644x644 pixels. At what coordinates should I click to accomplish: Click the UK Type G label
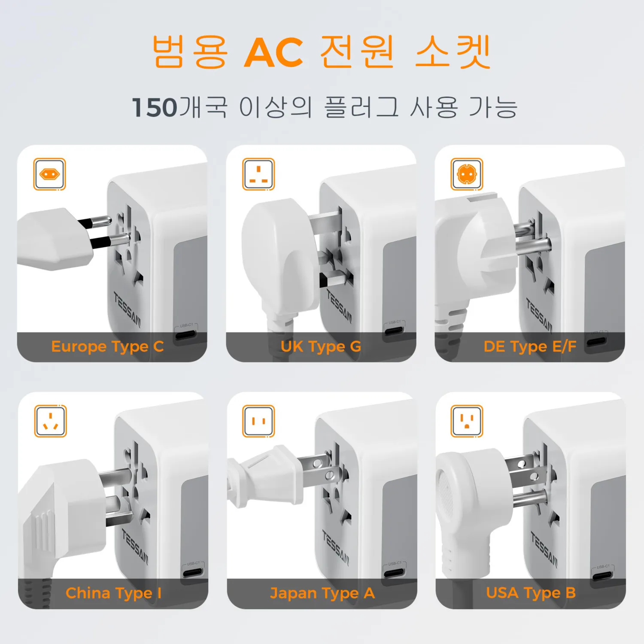321,347
